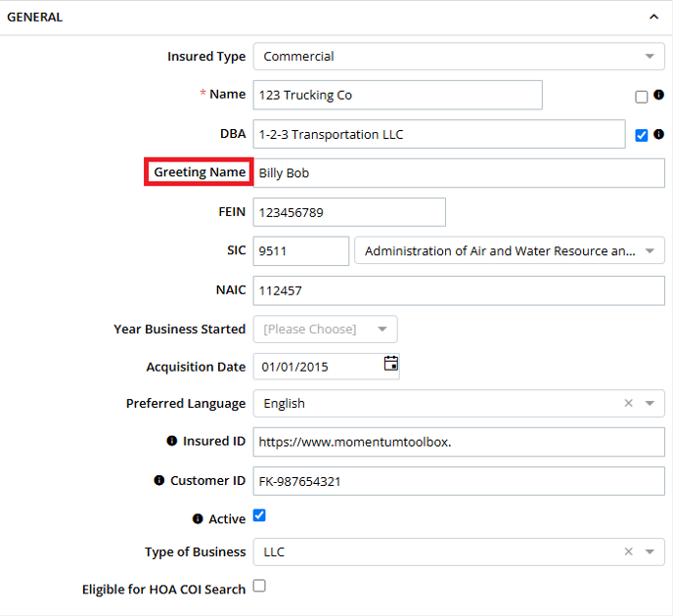This screenshot has height=616, width=673.
Task: Open the Year Business Started dropdown
Action: [326, 329]
